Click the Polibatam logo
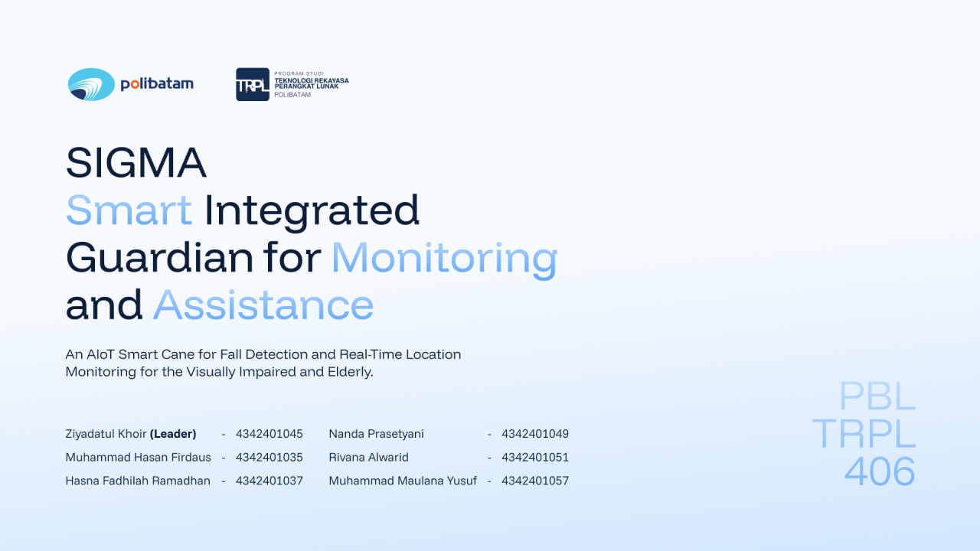Viewport: 980px width, 551px height. [x=131, y=84]
